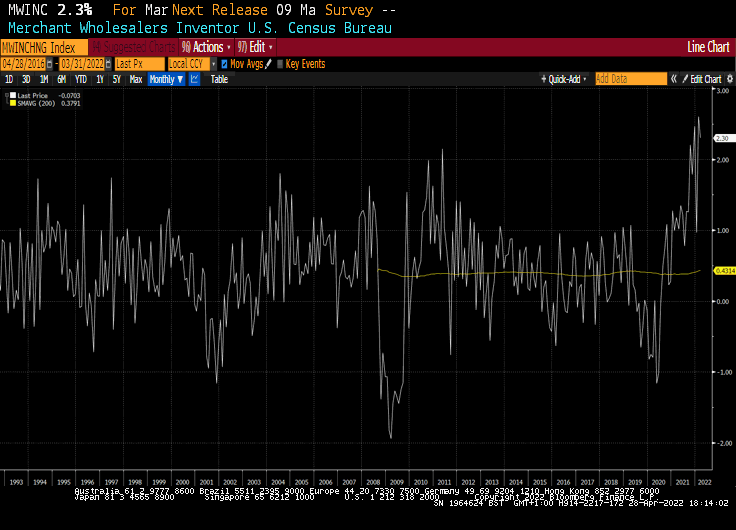Select the 6M range tab

click(61, 79)
